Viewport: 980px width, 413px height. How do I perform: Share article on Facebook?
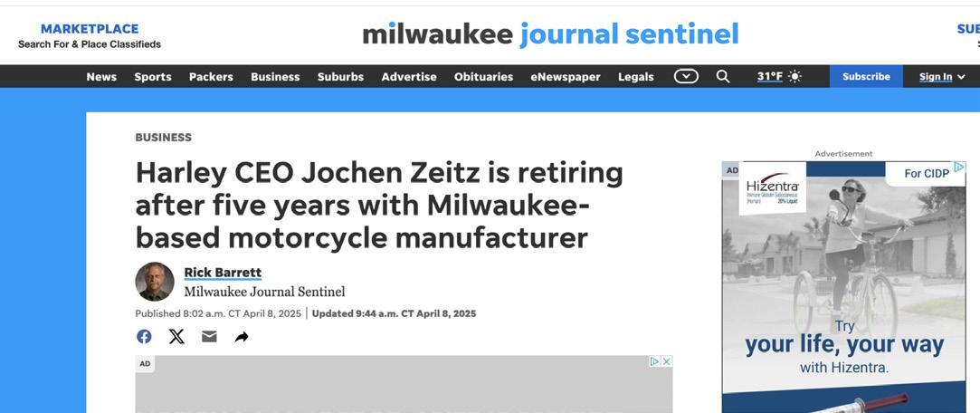pyautogui.click(x=144, y=337)
